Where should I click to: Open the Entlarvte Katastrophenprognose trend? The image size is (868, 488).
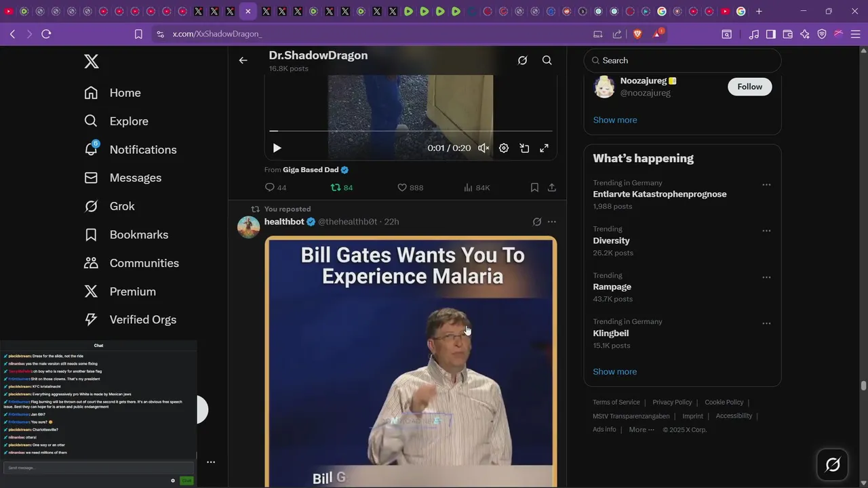pyautogui.click(x=660, y=194)
